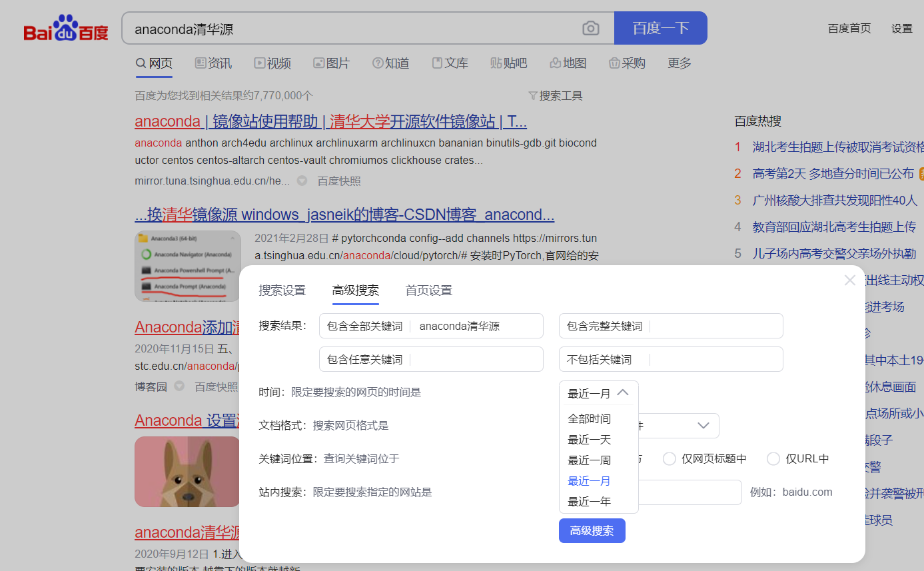Go to 百度首页 link

coord(849,29)
